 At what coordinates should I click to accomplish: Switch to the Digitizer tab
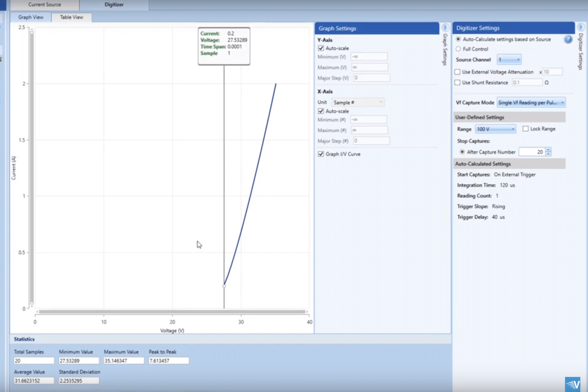click(x=114, y=5)
